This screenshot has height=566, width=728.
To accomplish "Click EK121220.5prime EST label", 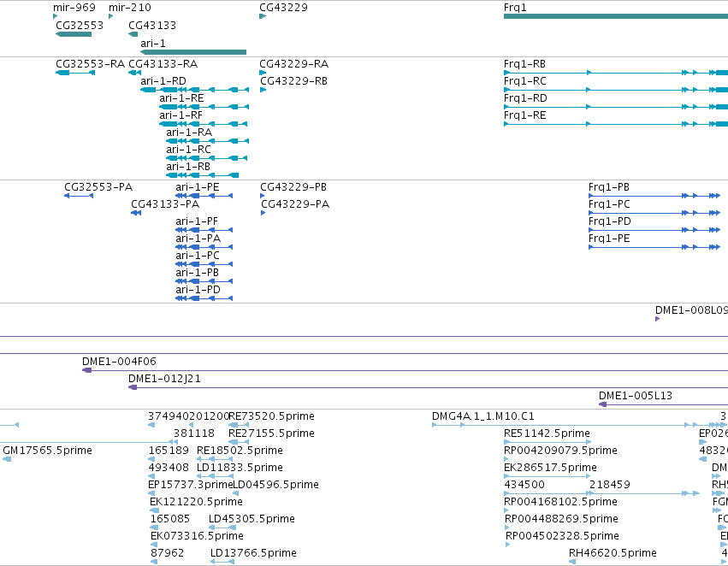I will (196, 502).
